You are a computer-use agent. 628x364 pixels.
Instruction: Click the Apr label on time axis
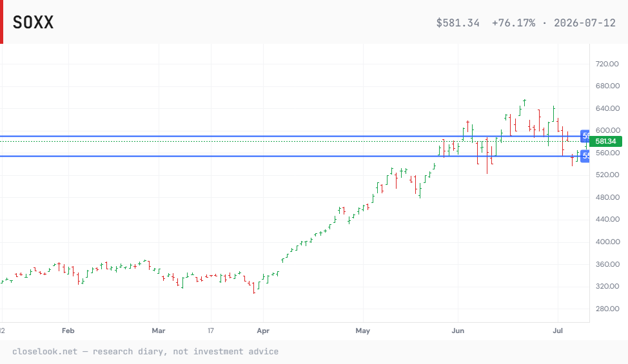tap(263, 330)
